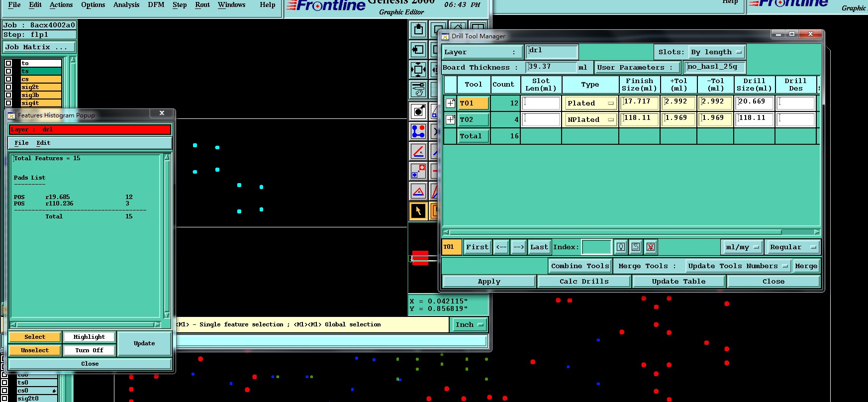Click the fit-to-window arrows icon
The width and height of the screenshot is (868, 402).
[x=418, y=70]
